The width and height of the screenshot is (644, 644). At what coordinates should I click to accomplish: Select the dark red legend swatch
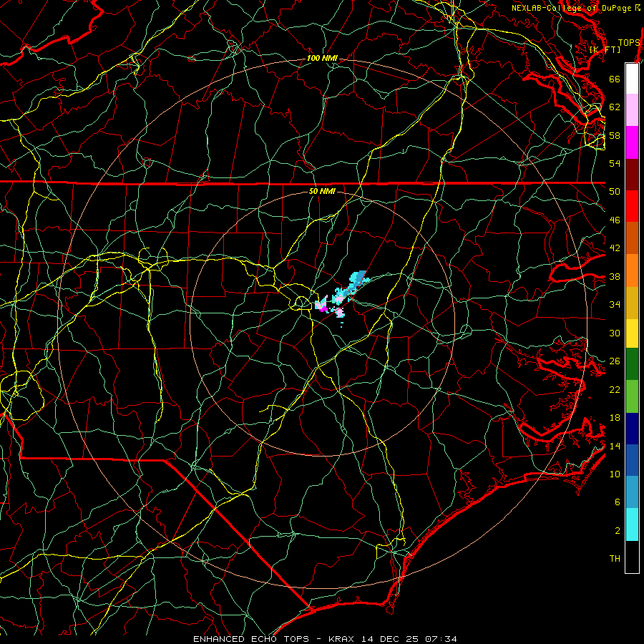tap(632, 175)
